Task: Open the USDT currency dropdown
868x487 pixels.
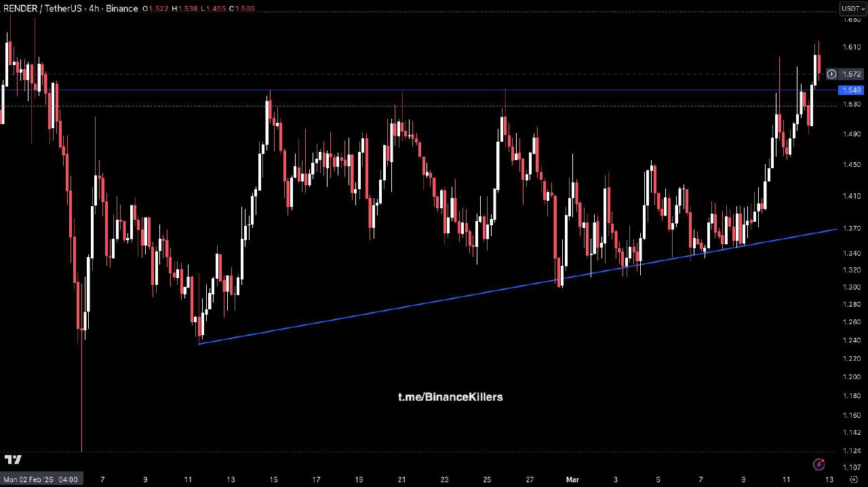Action: coord(853,9)
